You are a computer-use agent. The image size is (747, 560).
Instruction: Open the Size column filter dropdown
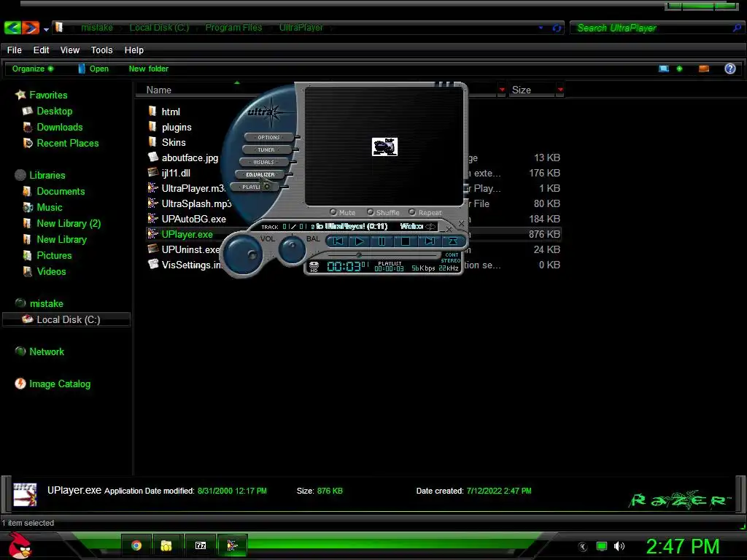coord(560,90)
